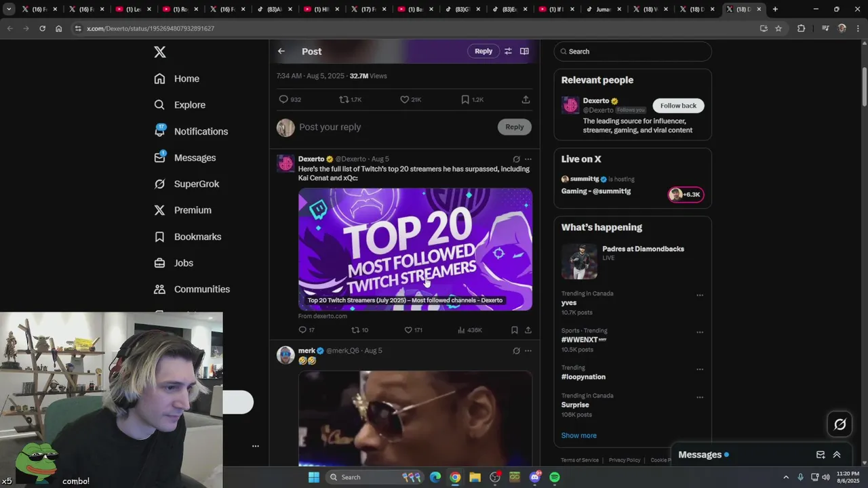Open more options on Dexerto reply
Image resolution: width=868 pixels, height=488 pixels.
tap(528, 159)
